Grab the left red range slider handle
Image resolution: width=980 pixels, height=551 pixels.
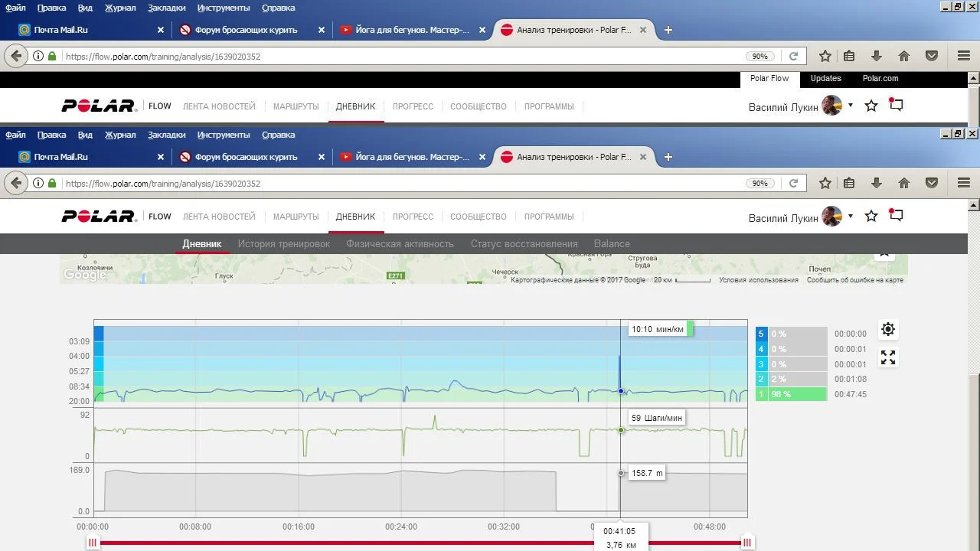click(x=93, y=543)
